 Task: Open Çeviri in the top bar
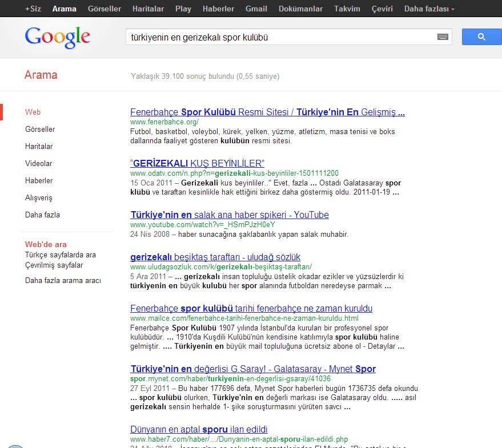pyautogui.click(x=382, y=9)
